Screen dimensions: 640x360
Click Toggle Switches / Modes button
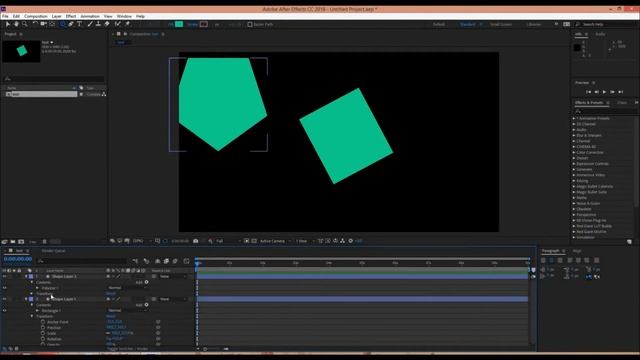click(127, 349)
